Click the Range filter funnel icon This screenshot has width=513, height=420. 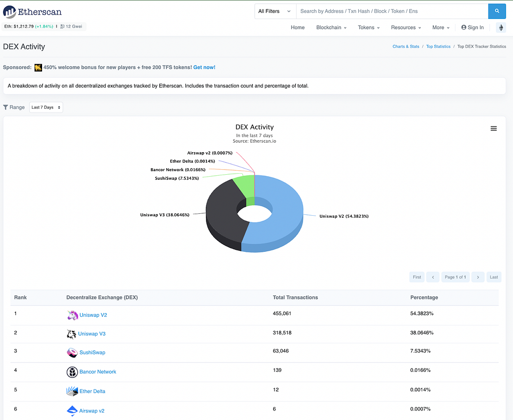point(6,107)
